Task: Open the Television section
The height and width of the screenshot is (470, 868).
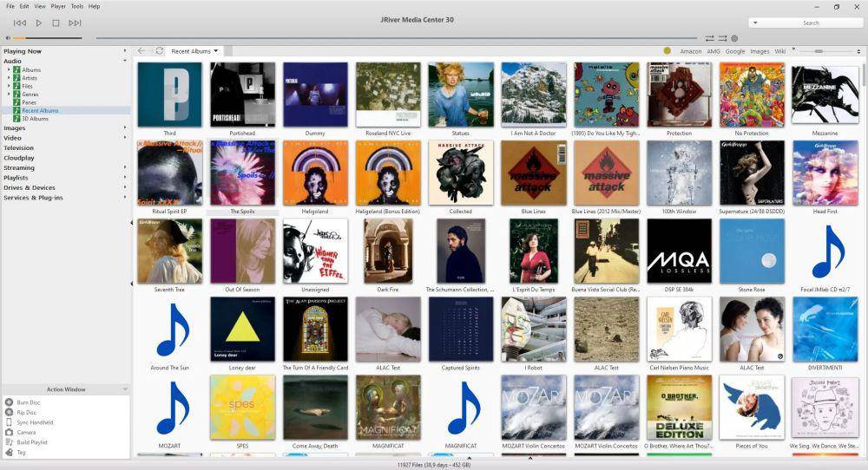Action: pyautogui.click(x=19, y=147)
